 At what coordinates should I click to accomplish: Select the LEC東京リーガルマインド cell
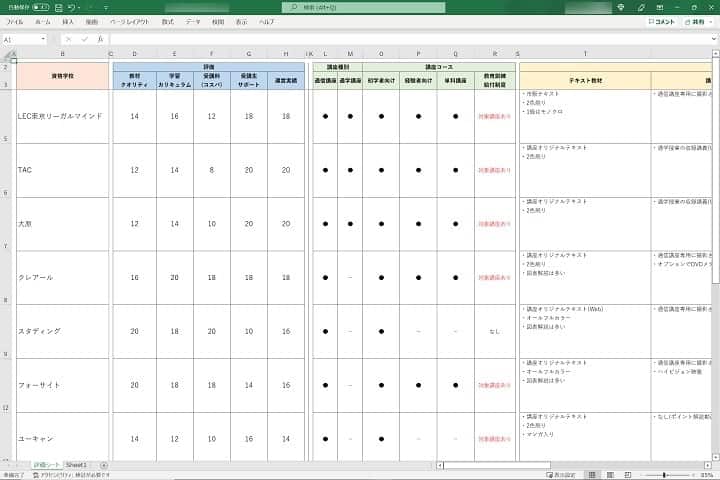[x=62, y=116]
